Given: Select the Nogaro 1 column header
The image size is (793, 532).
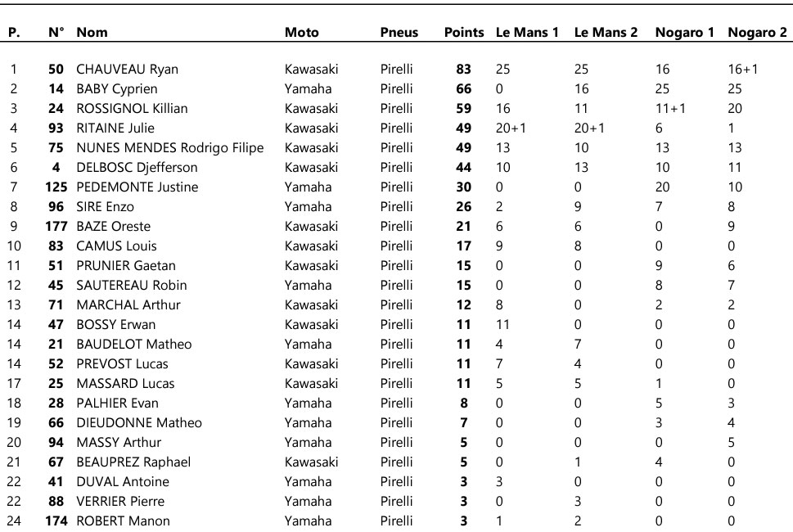Looking at the screenshot, I should [x=685, y=33].
